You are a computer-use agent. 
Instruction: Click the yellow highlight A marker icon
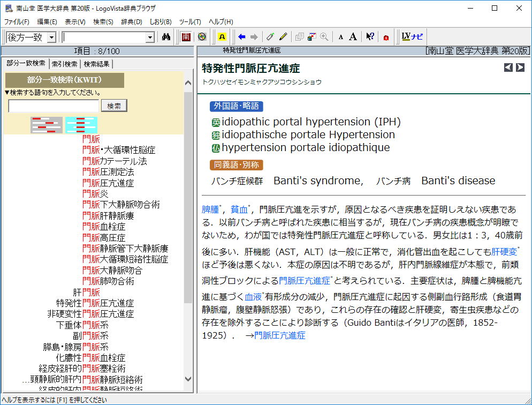click(x=222, y=37)
